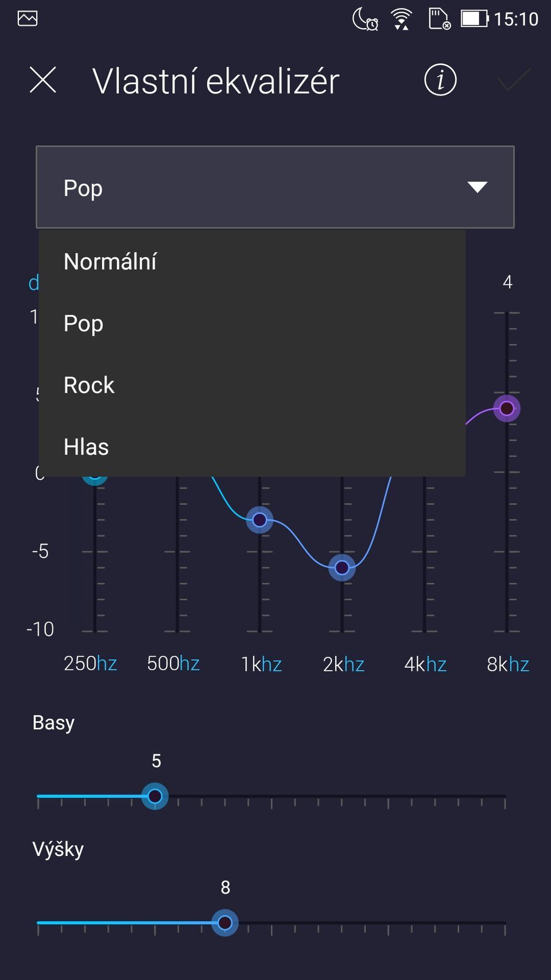Select the Normální preset

point(110,262)
